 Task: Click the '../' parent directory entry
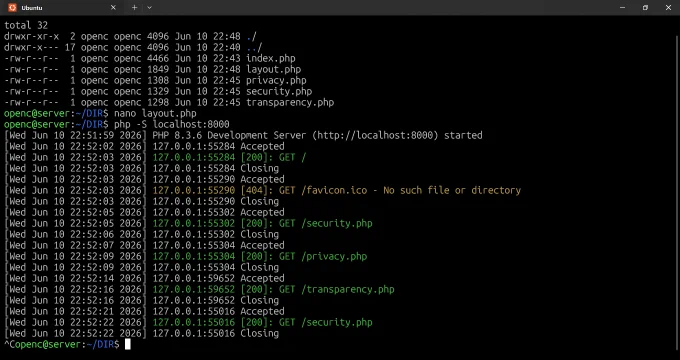click(x=254, y=47)
